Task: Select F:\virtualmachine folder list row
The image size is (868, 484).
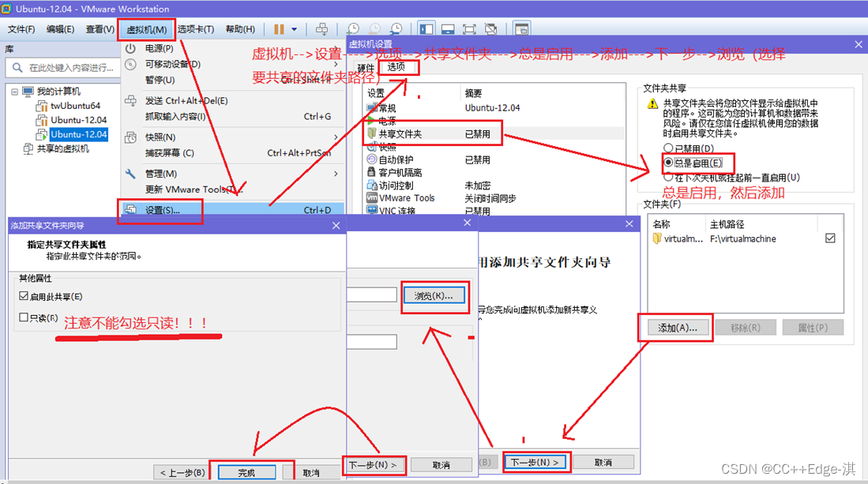Action: coord(745,238)
